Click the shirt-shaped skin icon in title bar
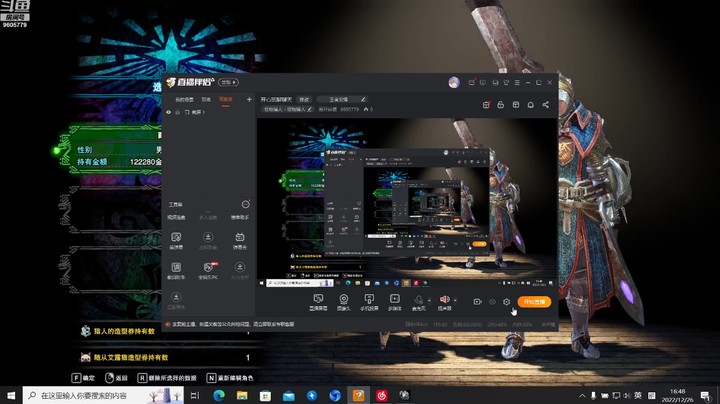720x404 pixels. coord(506,82)
